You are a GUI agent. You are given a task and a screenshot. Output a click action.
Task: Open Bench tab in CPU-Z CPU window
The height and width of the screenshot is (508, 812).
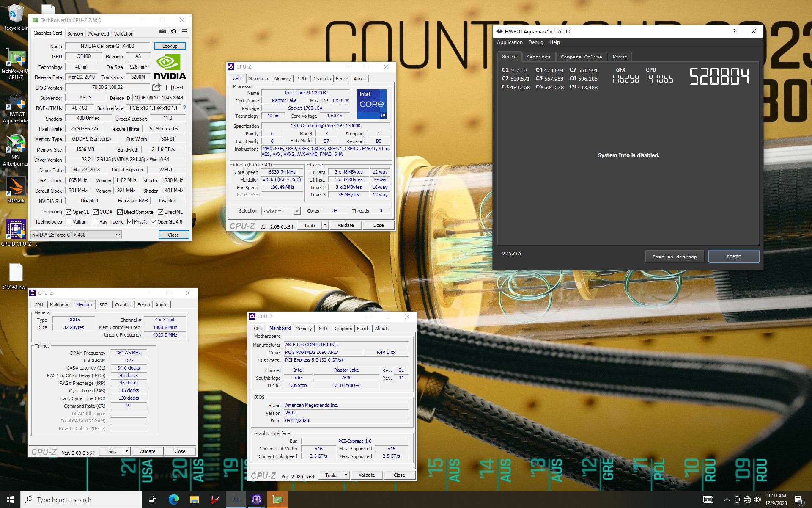tap(342, 79)
